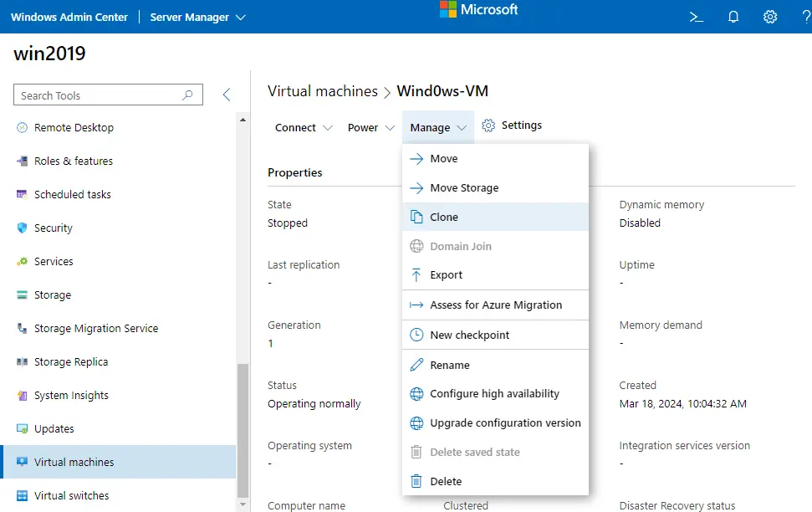Open the settings gear in the top header
812x512 pixels.
[x=770, y=17]
